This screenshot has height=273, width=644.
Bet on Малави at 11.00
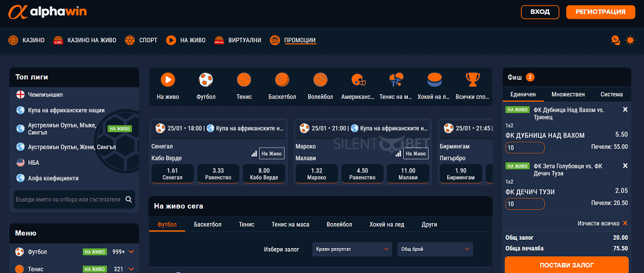tap(408, 174)
